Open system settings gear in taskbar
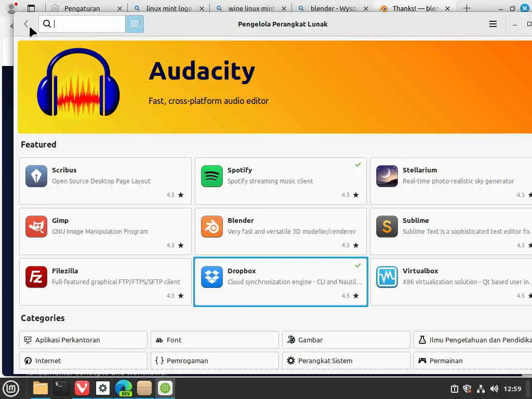The height and width of the screenshot is (399, 532). pyautogui.click(x=103, y=388)
